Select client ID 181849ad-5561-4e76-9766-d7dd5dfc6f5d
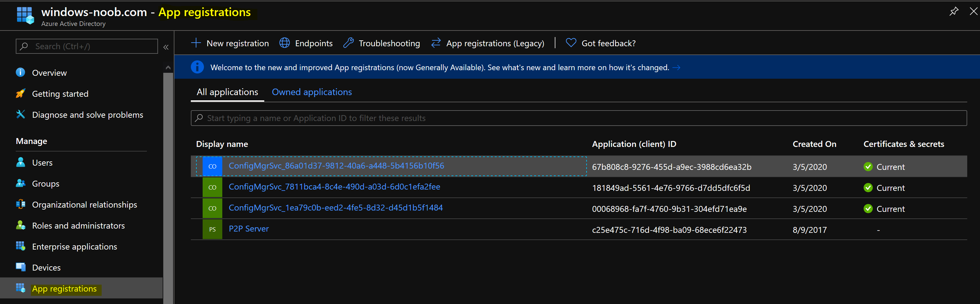The height and width of the screenshot is (304, 980). [671, 188]
